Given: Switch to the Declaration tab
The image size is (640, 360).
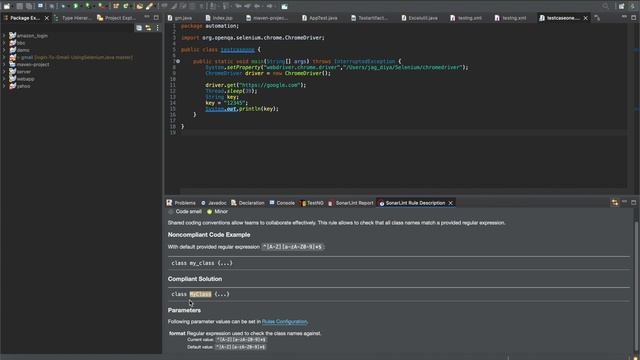Looking at the screenshot, I should [x=248, y=203].
